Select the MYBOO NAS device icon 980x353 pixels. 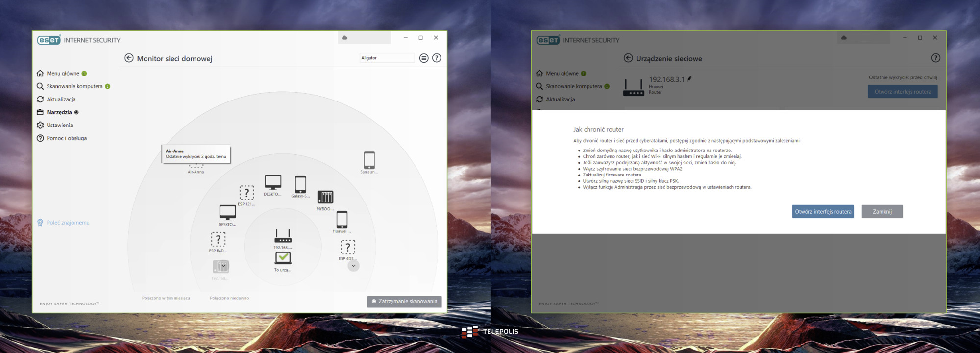click(325, 197)
